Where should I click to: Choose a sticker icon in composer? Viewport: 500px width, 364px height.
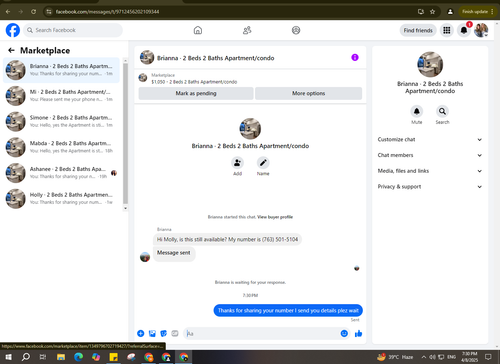[x=164, y=333]
